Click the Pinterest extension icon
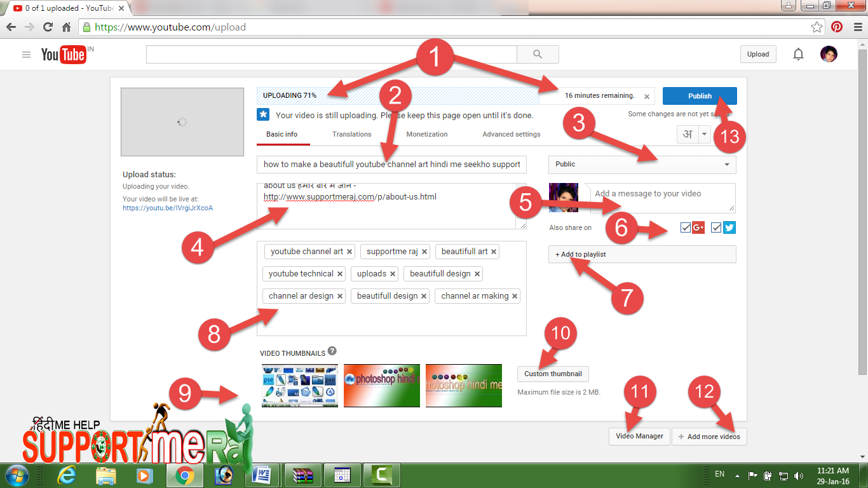The width and height of the screenshot is (868, 488). (837, 27)
